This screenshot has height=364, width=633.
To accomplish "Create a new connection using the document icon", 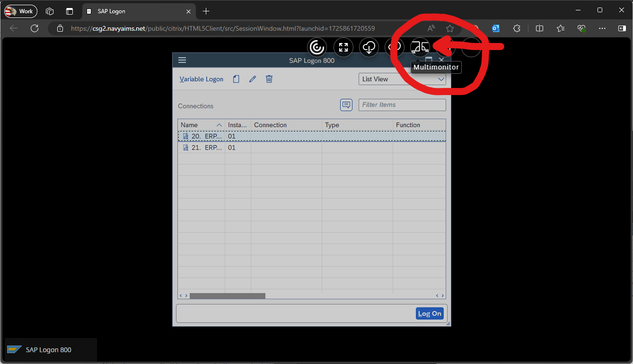I will (x=236, y=79).
